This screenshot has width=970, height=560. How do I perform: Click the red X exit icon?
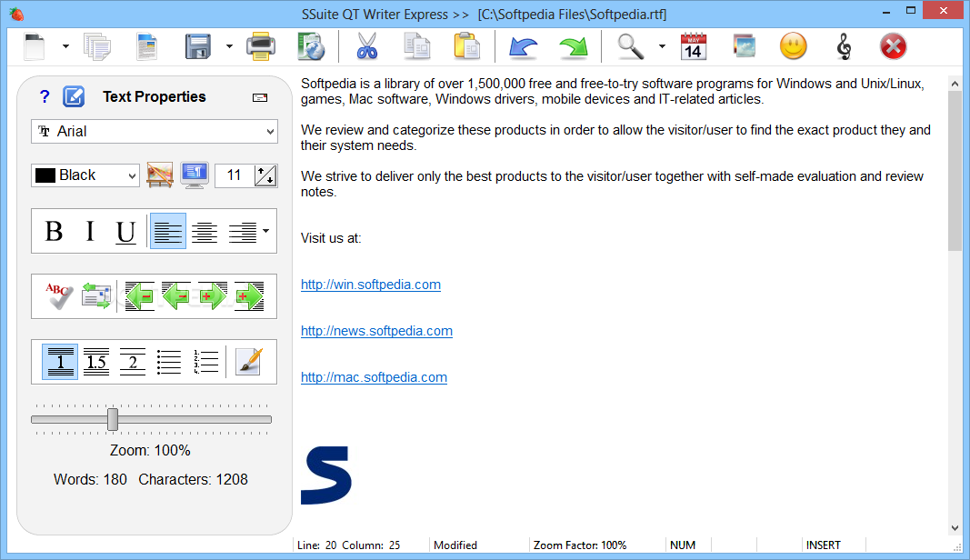click(x=893, y=46)
